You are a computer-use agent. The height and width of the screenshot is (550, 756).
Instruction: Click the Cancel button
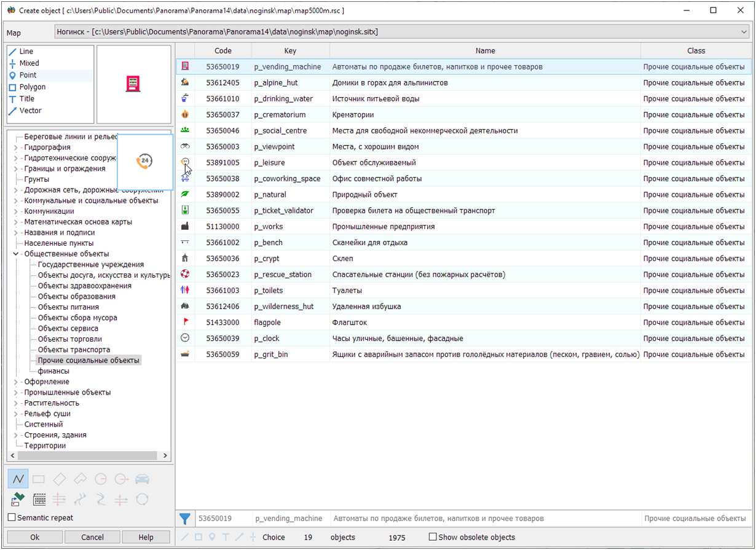(92, 537)
